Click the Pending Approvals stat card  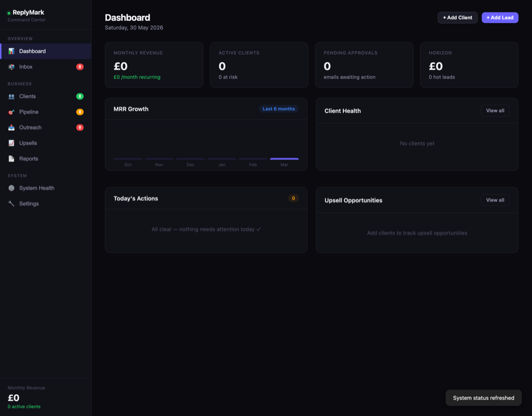(364, 65)
